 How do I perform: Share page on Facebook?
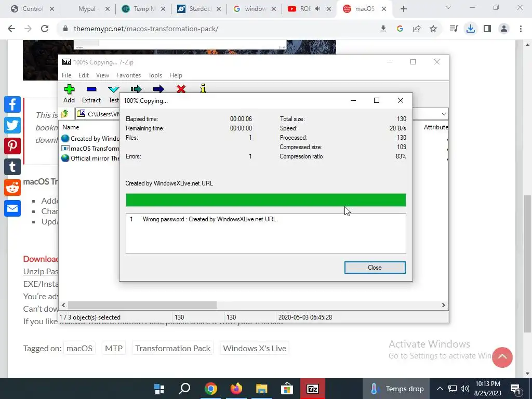12,104
